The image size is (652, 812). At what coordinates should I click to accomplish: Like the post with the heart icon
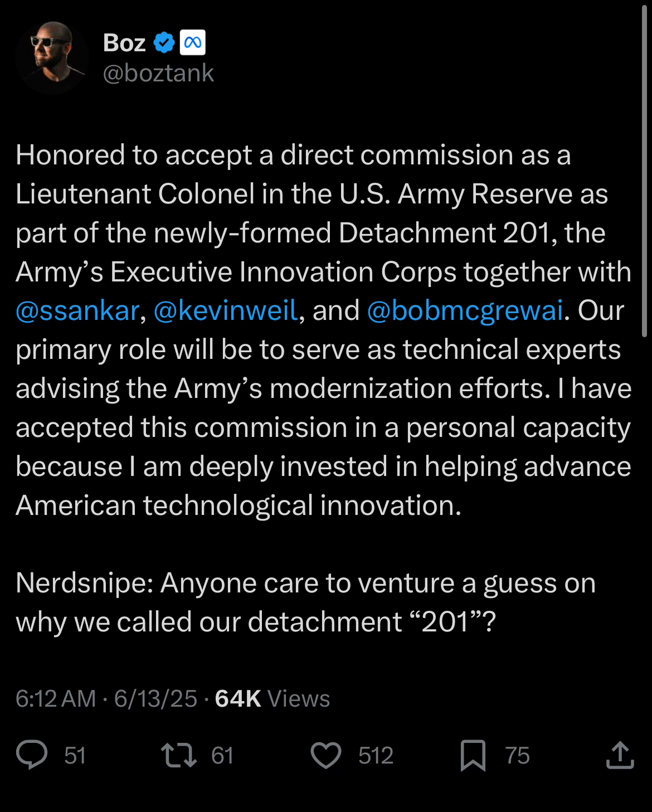[x=325, y=756]
